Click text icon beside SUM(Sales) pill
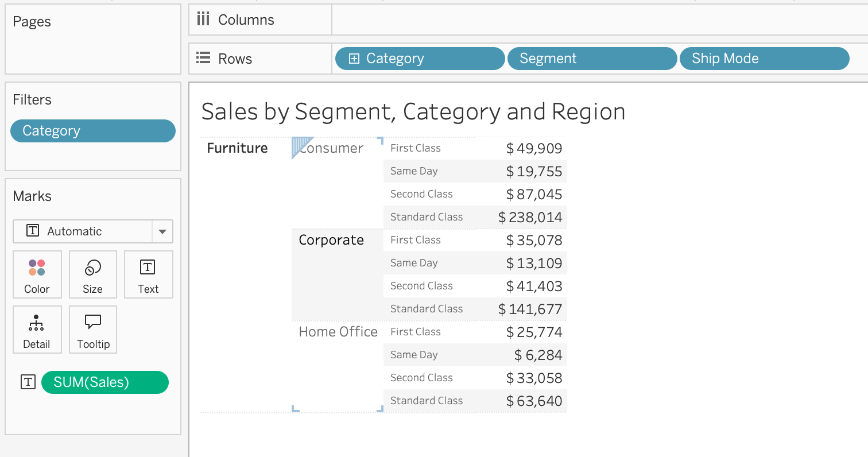The height and width of the screenshot is (457, 868). [28, 382]
